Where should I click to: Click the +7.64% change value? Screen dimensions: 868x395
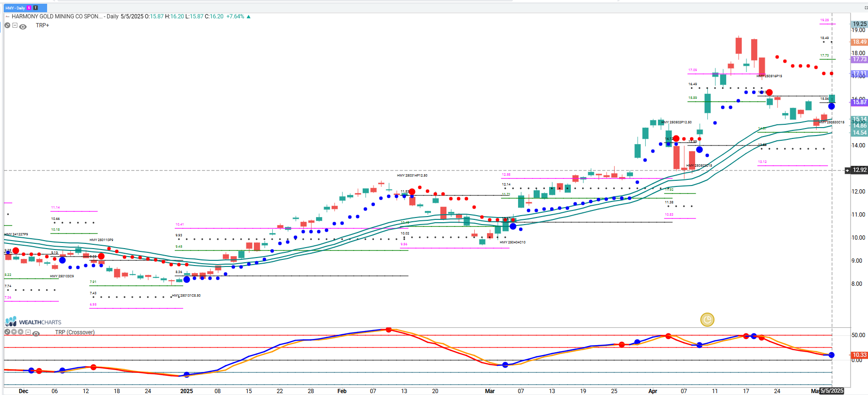[x=235, y=16]
